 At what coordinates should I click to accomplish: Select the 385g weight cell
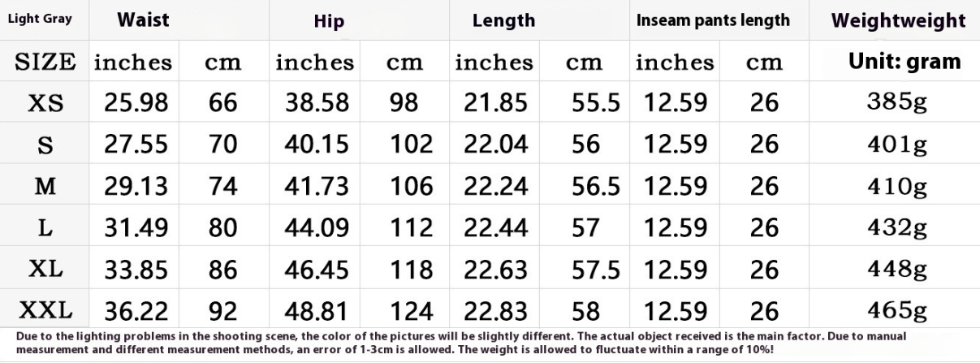(x=899, y=102)
